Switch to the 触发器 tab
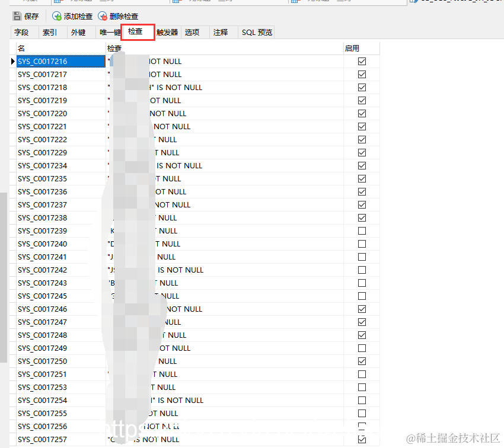 point(167,33)
